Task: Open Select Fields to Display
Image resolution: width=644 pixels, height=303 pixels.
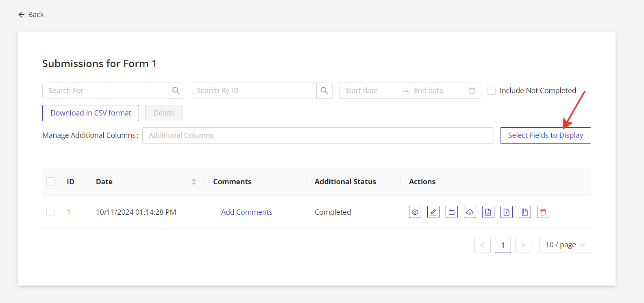Action: [x=545, y=135]
